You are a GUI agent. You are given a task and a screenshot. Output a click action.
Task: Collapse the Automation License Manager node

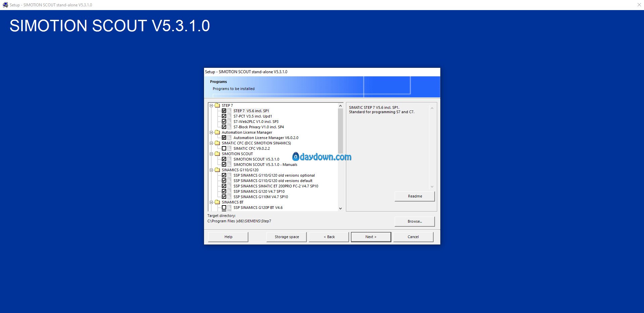[211, 132]
